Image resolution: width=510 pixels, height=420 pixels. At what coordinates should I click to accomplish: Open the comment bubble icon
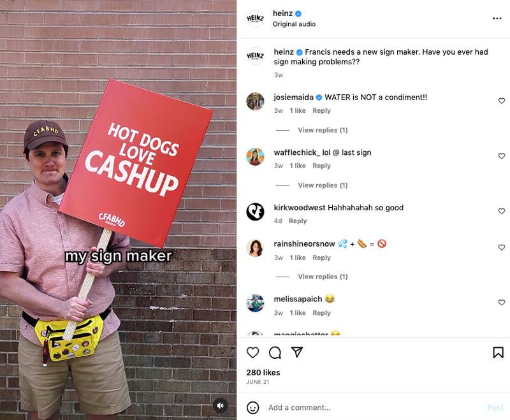tap(275, 352)
